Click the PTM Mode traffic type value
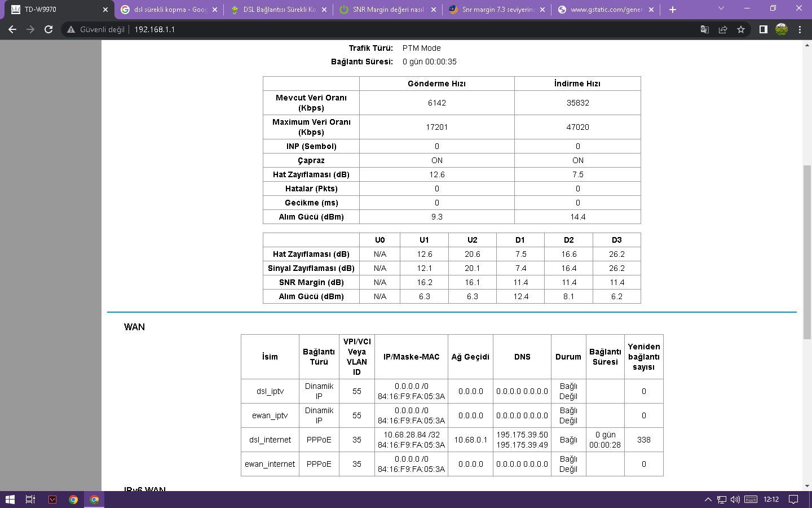The height and width of the screenshot is (508, 812). coord(422,48)
